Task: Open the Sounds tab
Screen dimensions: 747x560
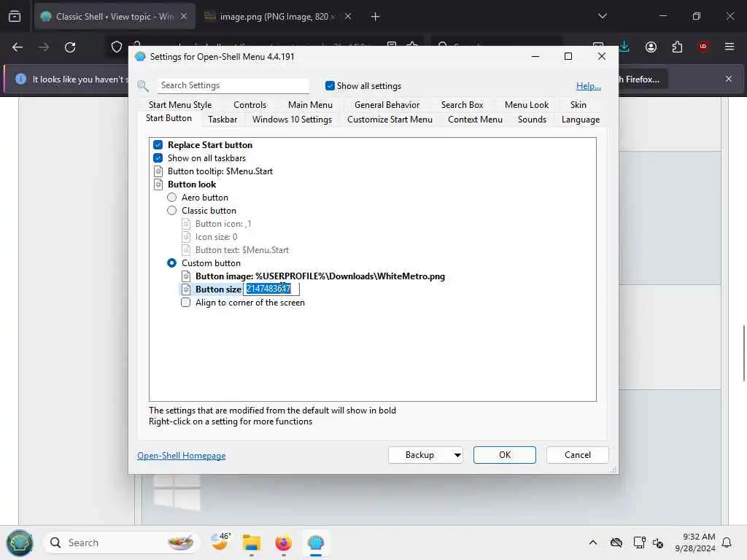Action: pos(532,120)
